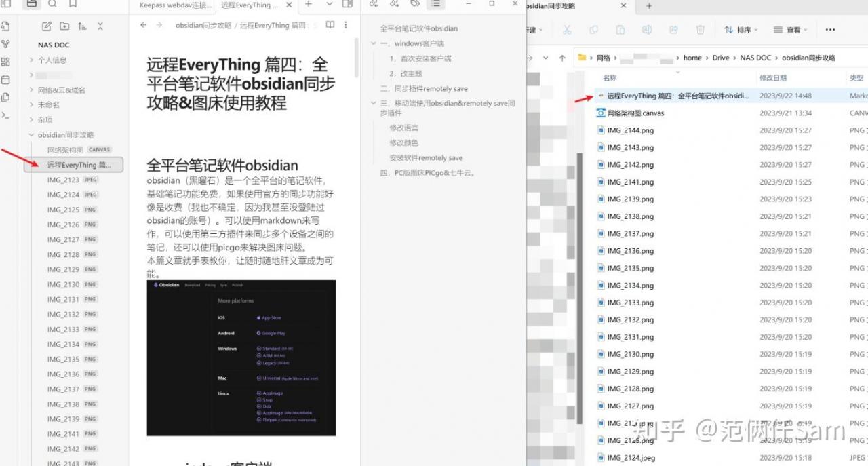Toggle Obsidian's right sidebar
The width and height of the screenshot is (868, 466).
(x=347, y=4)
